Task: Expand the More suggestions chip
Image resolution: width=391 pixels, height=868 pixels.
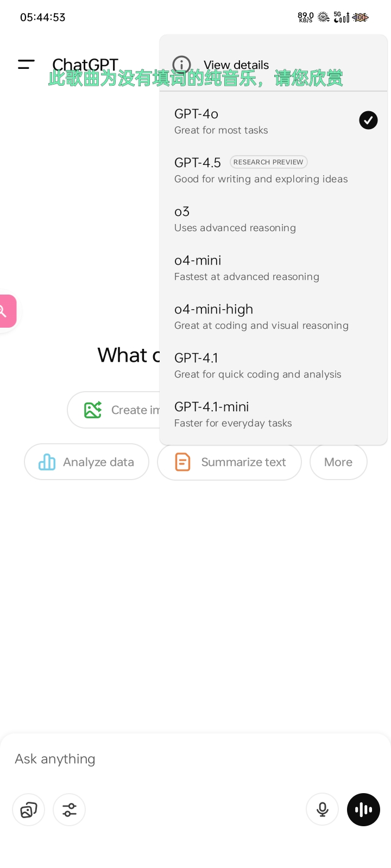Action: [x=338, y=462]
